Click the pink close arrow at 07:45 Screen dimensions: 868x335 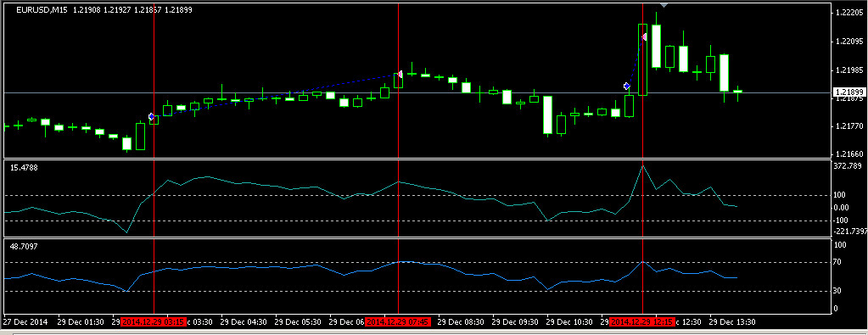399,74
